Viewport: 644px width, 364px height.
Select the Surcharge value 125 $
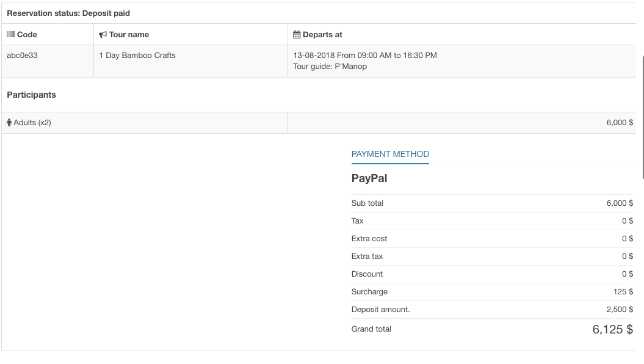click(x=623, y=292)
